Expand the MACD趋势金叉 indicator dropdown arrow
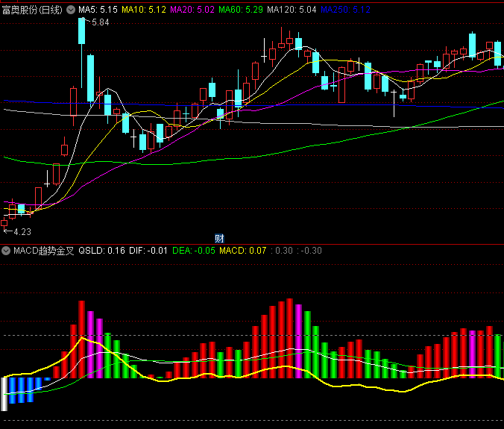The width and height of the screenshot is (504, 429). click(6, 251)
